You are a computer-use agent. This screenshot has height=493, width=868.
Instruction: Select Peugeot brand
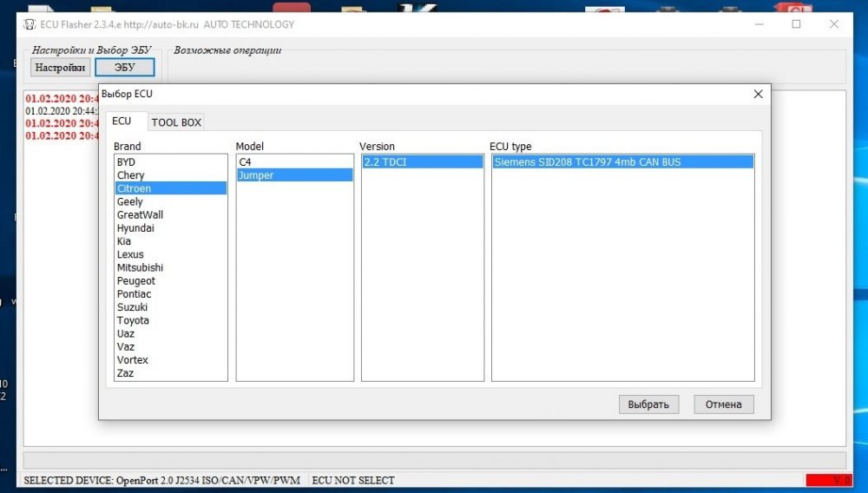click(x=170, y=281)
